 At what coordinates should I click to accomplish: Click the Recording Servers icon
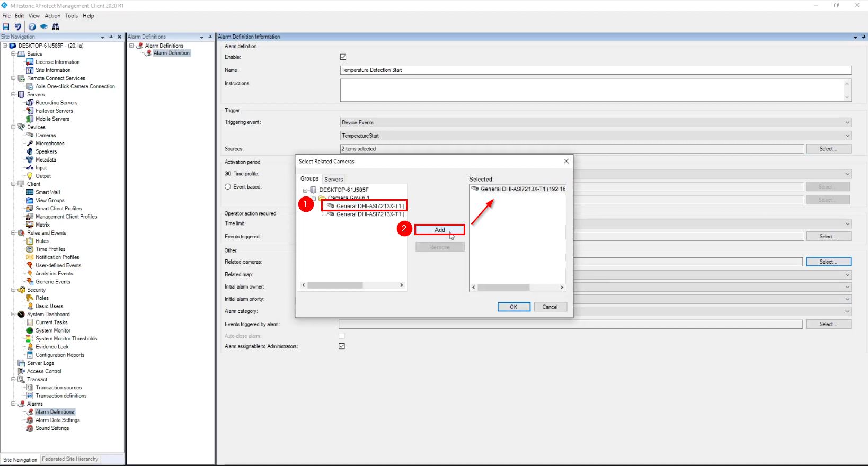tap(30, 103)
